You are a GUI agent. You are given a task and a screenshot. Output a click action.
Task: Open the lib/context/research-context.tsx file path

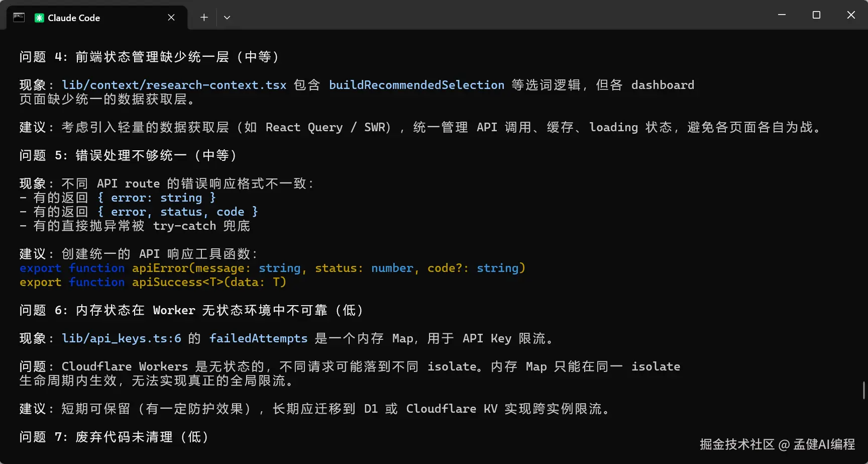pos(174,85)
